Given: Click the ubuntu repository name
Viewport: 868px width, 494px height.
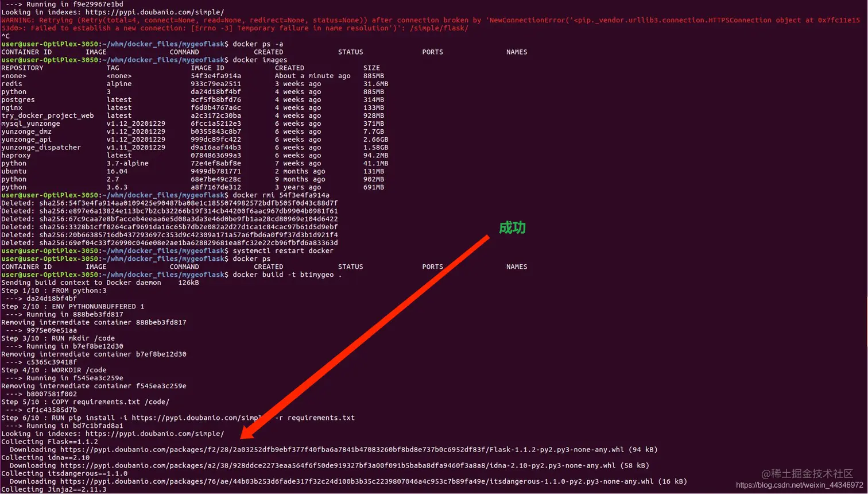Looking at the screenshot, I should coord(14,172).
